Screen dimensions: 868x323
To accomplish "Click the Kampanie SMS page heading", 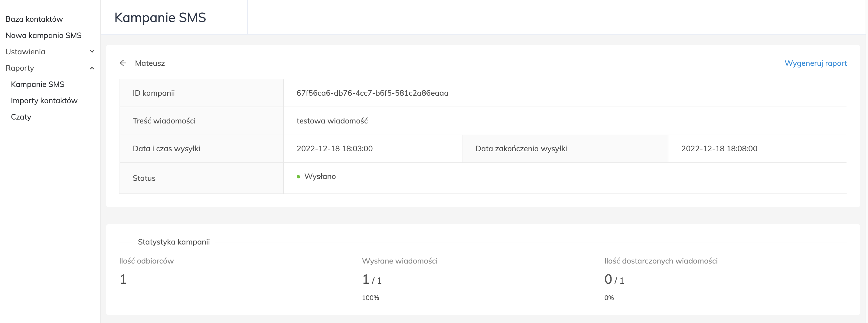I will pyautogui.click(x=160, y=18).
